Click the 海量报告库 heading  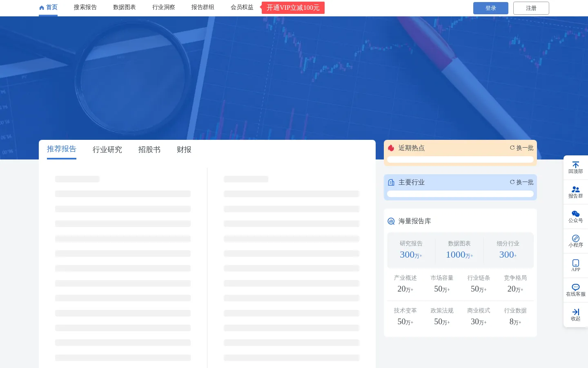pyautogui.click(x=415, y=221)
